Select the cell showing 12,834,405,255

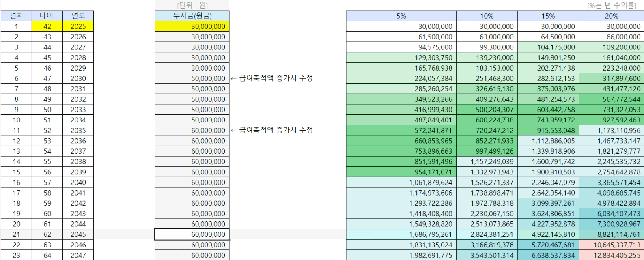click(611, 256)
